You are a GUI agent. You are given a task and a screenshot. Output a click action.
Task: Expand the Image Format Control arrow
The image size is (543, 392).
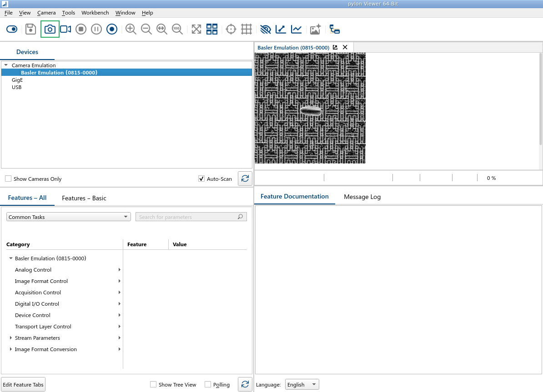point(119,281)
